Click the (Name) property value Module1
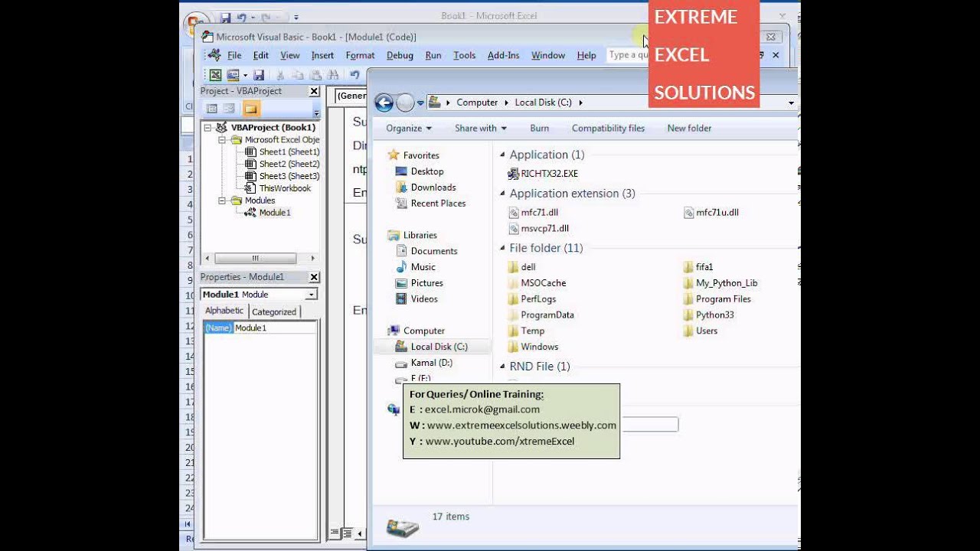 tap(274, 328)
